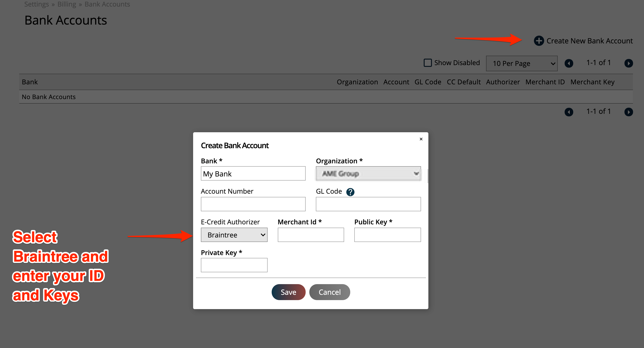
Task: Click bottom pager previous arrow
Action: [x=569, y=112]
